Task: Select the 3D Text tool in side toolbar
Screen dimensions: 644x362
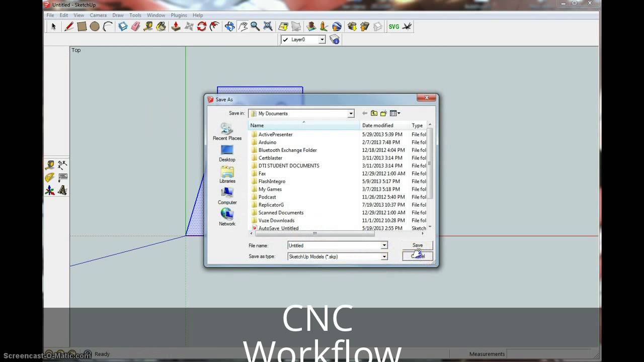Action: [x=62, y=191]
